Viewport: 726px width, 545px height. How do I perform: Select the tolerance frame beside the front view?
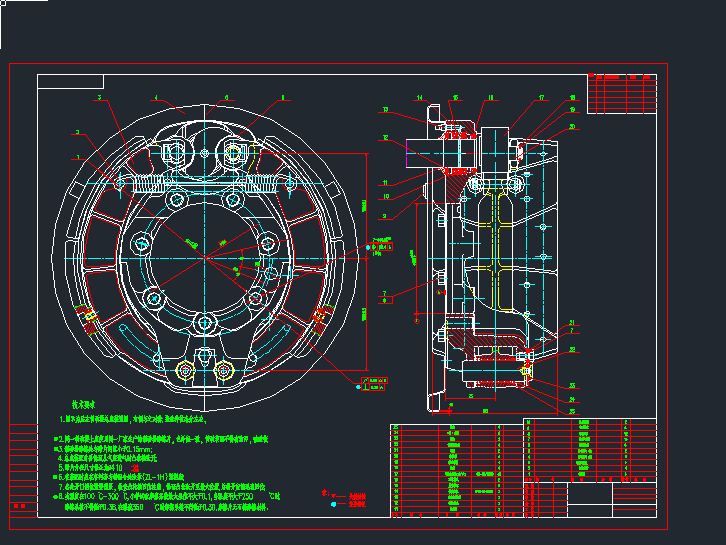[x=381, y=245]
